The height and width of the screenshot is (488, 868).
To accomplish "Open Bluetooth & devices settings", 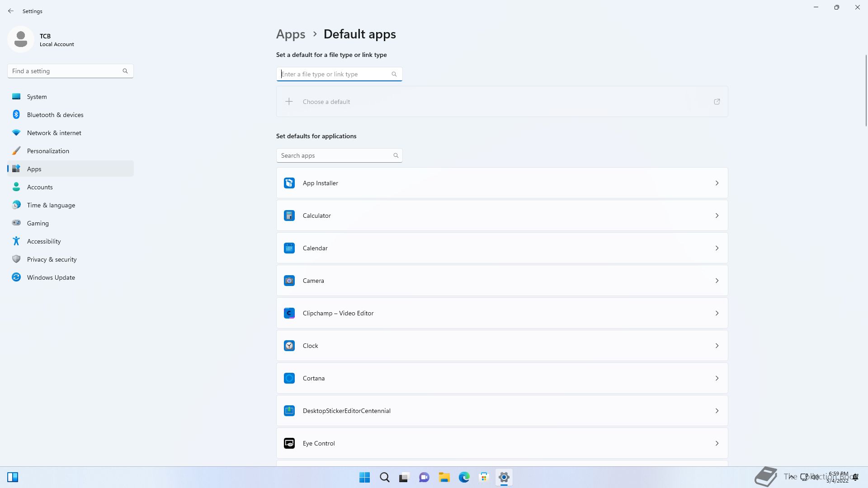I will 71,115.
